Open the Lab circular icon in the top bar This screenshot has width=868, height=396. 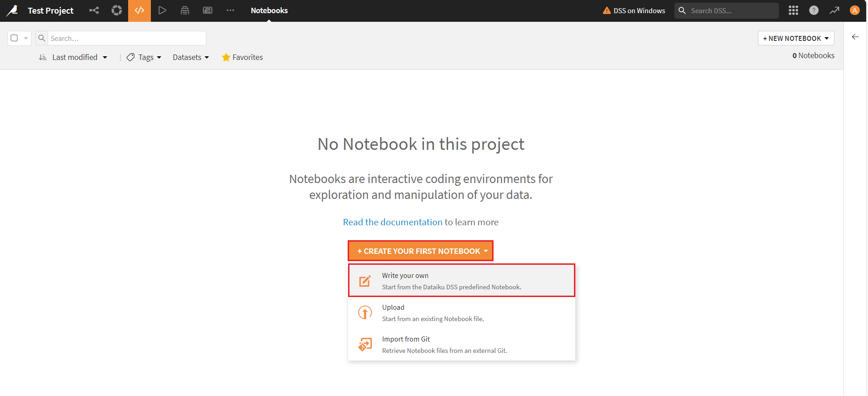point(117,10)
